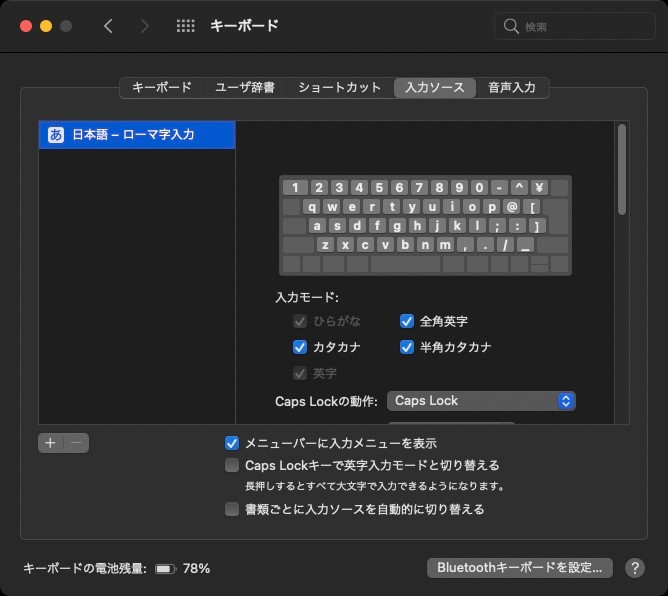
Task: Open the 音声入力 tab
Action: [511, 87]
